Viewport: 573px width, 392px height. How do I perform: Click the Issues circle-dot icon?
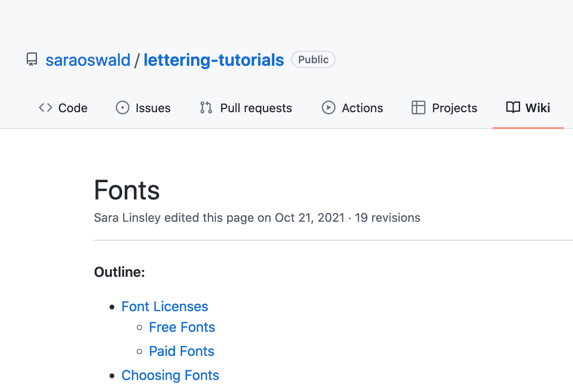[x=123, y=107]
